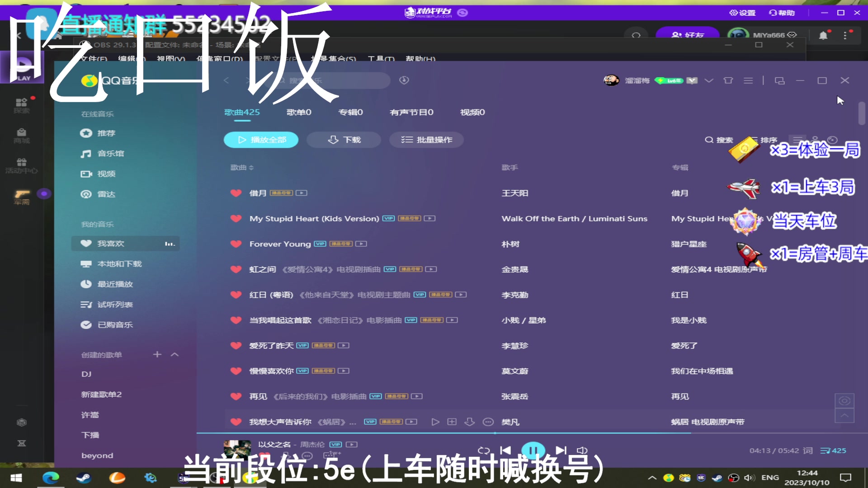
Task: Open the 排序 sort dropdown
Action: click(x=764, y=140)
